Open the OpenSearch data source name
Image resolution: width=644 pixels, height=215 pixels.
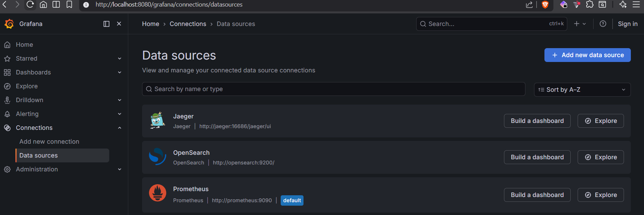click(191, 153)
